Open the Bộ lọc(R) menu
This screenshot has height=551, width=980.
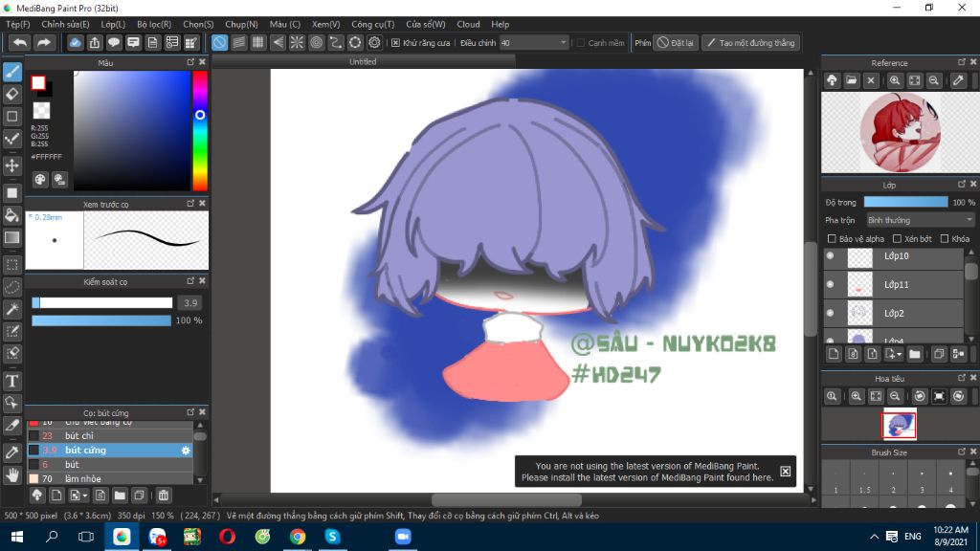[x=154, y=24]
